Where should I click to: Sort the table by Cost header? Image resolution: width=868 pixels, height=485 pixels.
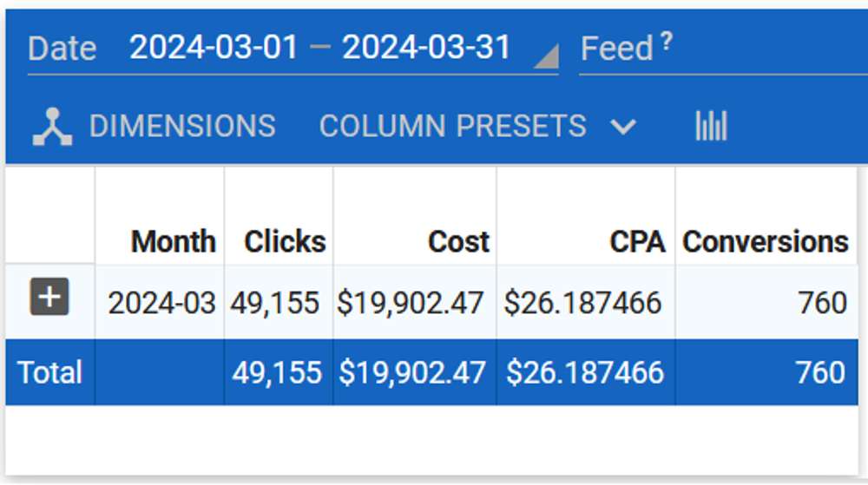[x=458, y=241]
